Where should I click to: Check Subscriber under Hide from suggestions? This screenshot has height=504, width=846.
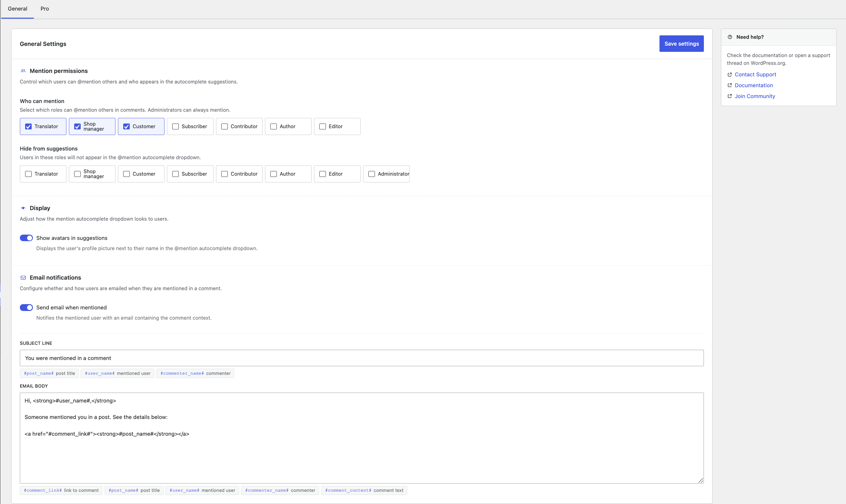[176, 174]
